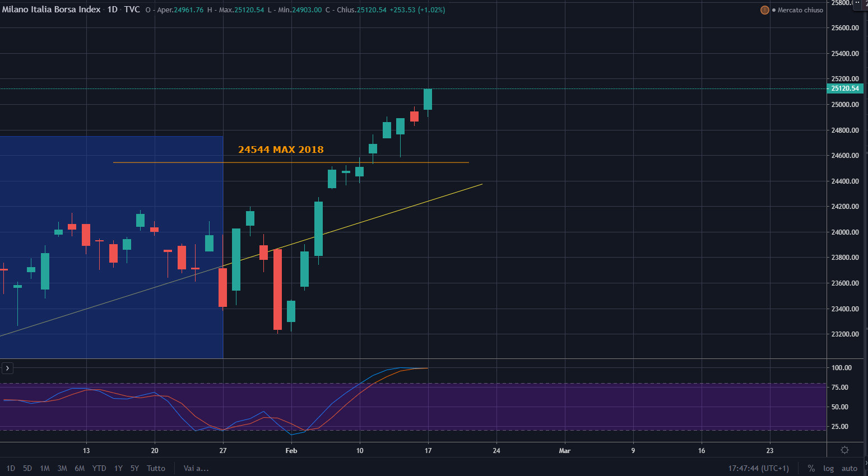868x476 pixels.
Task: Select the 5Y time range
Action: pyautogui.click(x=134, y=468)
